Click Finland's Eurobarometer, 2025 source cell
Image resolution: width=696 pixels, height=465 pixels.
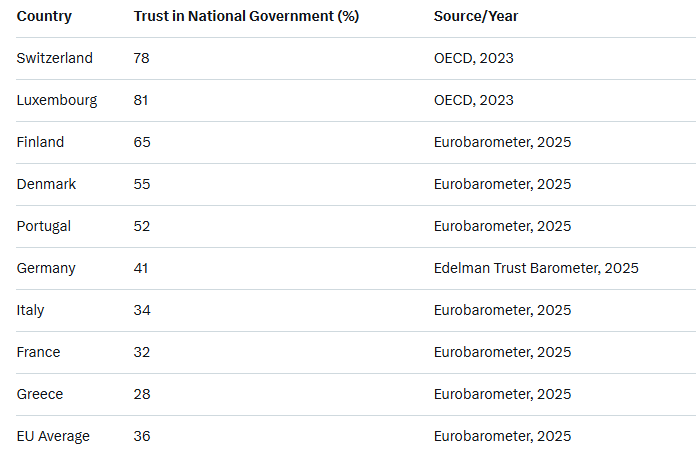pos(502,142)
